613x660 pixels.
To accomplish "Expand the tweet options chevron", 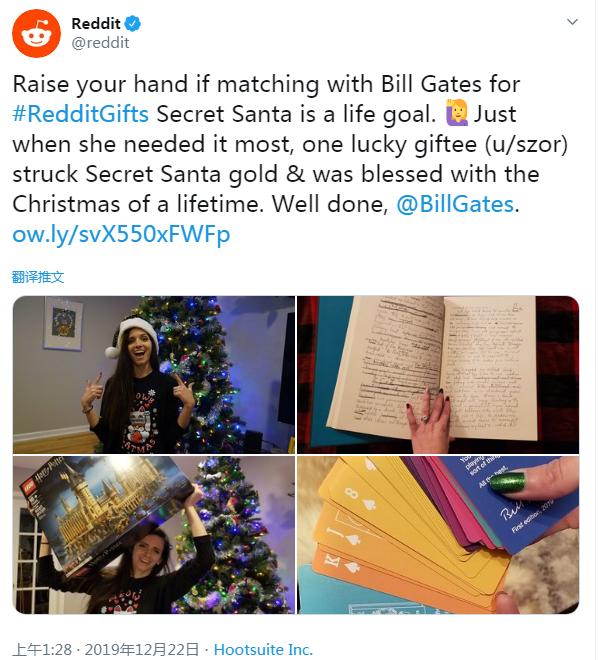I will pyautogui.click(x=572, y=21).
